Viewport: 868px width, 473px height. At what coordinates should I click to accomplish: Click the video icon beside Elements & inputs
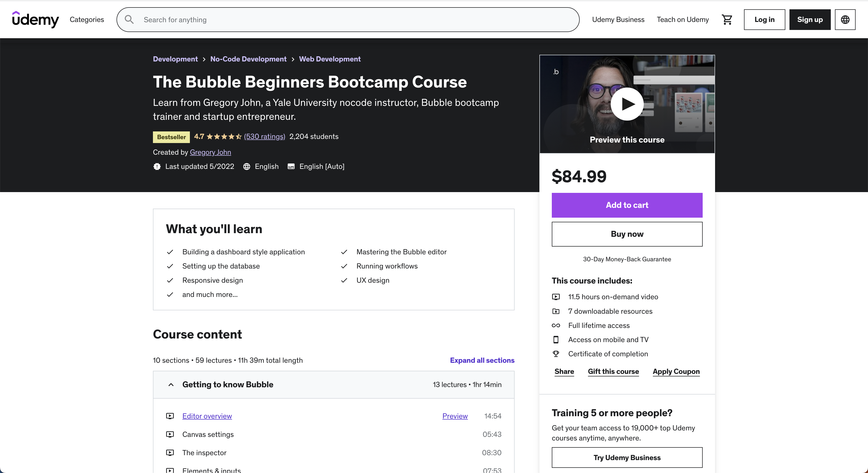coord(170,470)
